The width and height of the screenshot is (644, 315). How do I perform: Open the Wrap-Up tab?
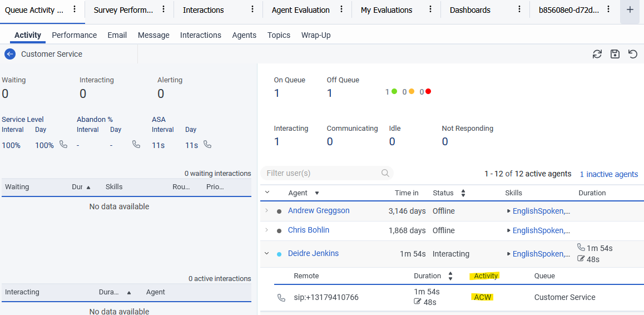tap(315, 35)
